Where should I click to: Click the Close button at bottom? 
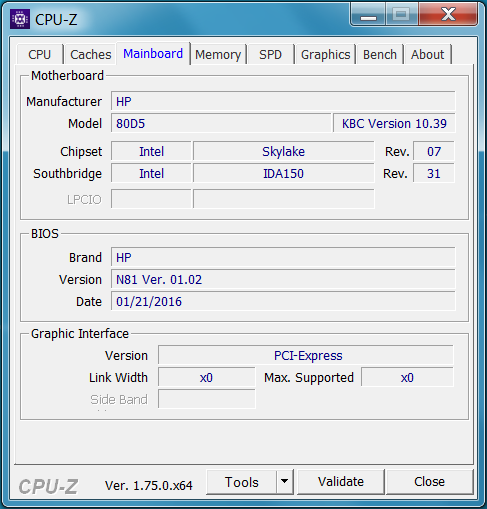429,482
